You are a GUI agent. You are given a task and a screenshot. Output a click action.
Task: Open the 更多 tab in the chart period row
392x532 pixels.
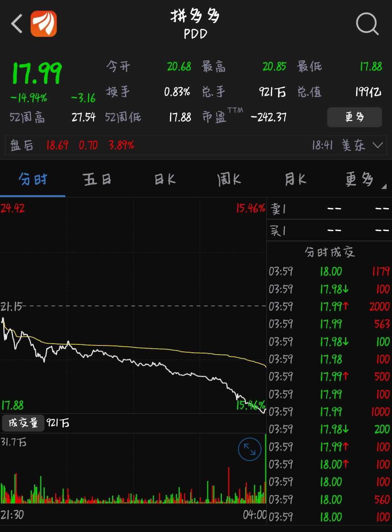pos(359,179)
